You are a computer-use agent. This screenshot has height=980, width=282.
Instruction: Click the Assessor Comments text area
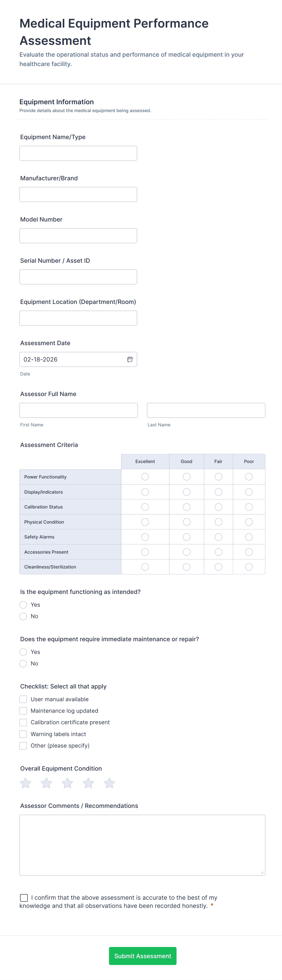(142, 845)
